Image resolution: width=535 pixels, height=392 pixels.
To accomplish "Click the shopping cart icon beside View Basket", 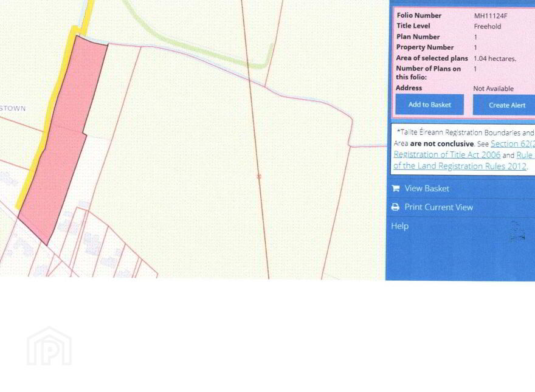I will [x=396, y=188].
